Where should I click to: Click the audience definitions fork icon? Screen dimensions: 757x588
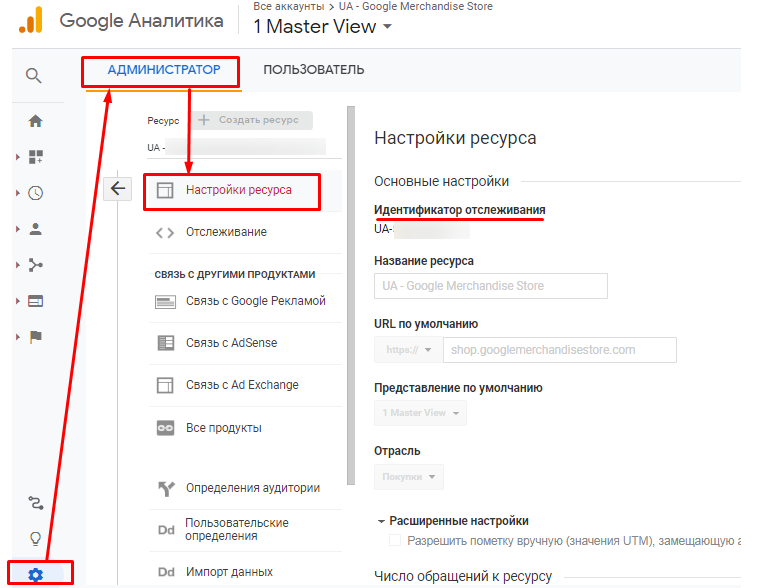pyautogui.click(x=166, y=488)
